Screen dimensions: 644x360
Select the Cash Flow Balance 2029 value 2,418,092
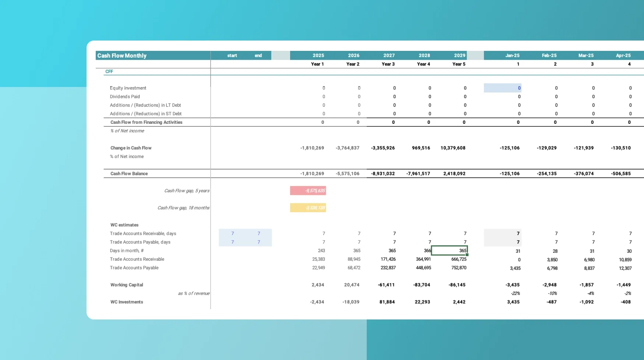(454, 174)
